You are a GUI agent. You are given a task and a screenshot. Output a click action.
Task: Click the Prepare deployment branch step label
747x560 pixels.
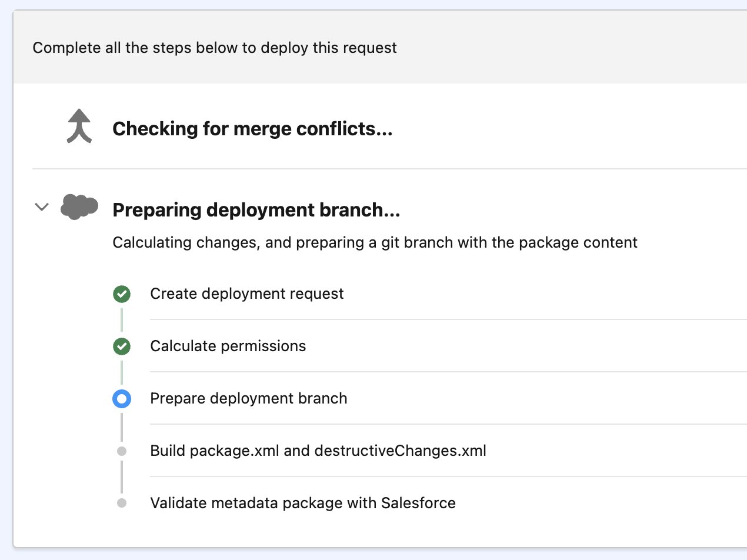click(249, 399)
